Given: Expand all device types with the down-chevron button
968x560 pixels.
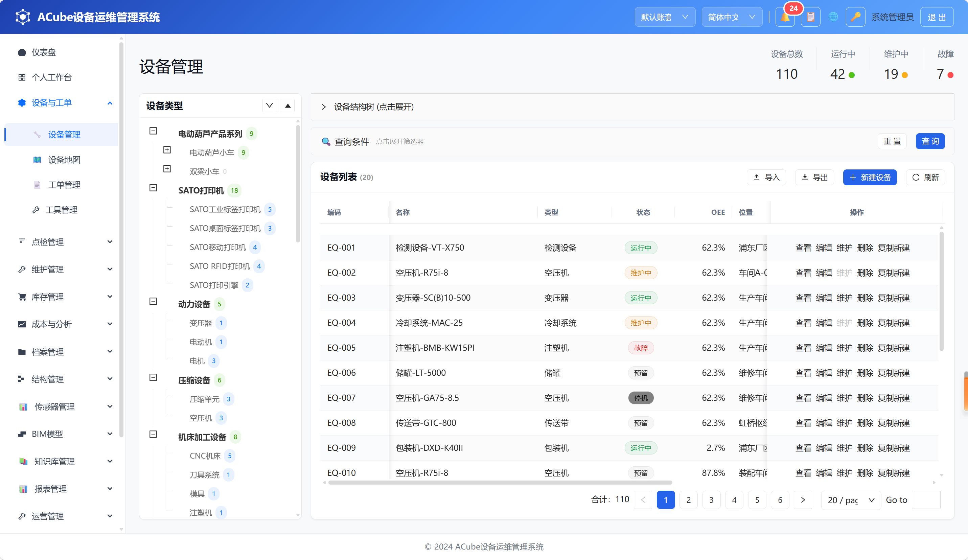Looking at the screenshot, I should coord(269,106).
